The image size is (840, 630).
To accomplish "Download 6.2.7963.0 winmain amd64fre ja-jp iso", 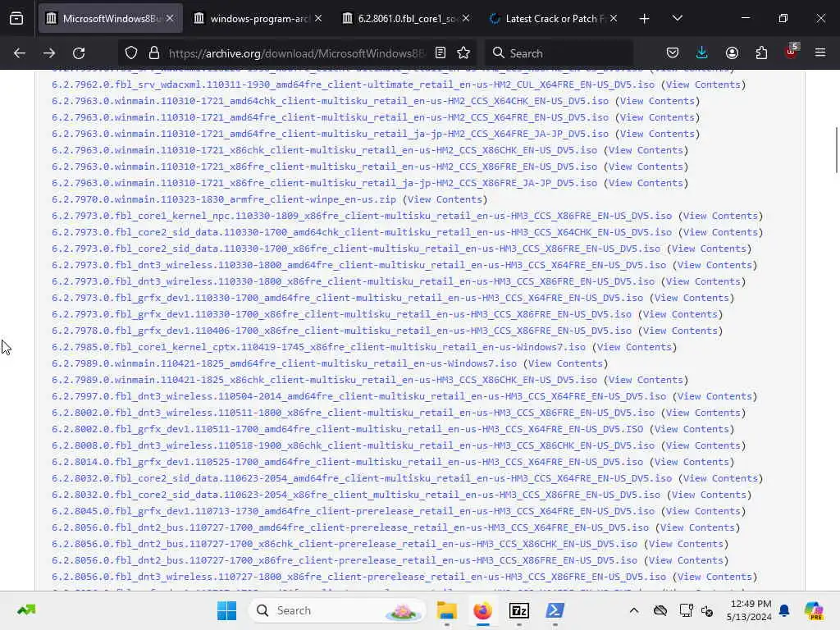I will (x=330, y=134).
